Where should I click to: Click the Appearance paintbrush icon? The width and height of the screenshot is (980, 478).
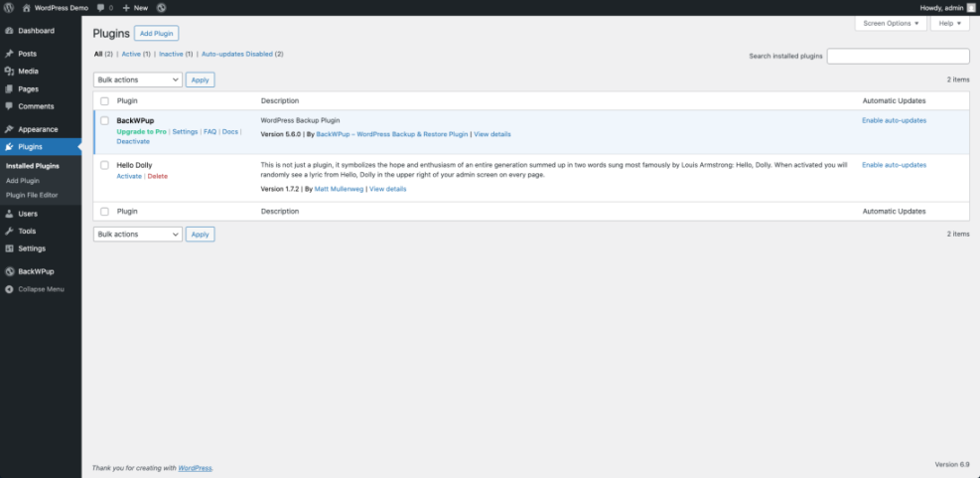point(9,129)
